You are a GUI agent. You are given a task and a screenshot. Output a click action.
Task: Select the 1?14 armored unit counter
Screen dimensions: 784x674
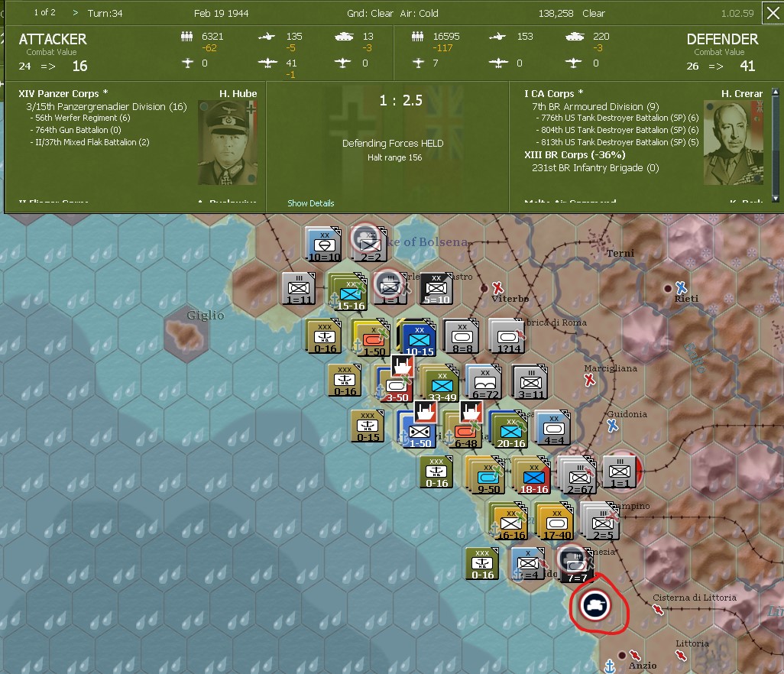507,337
